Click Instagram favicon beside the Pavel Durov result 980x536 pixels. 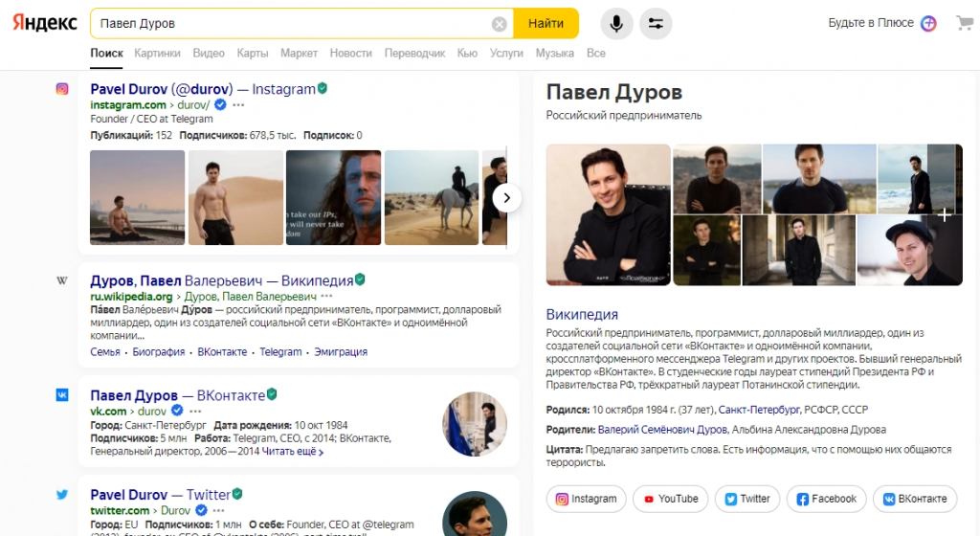pyautogui.click(x=62, y=89)
